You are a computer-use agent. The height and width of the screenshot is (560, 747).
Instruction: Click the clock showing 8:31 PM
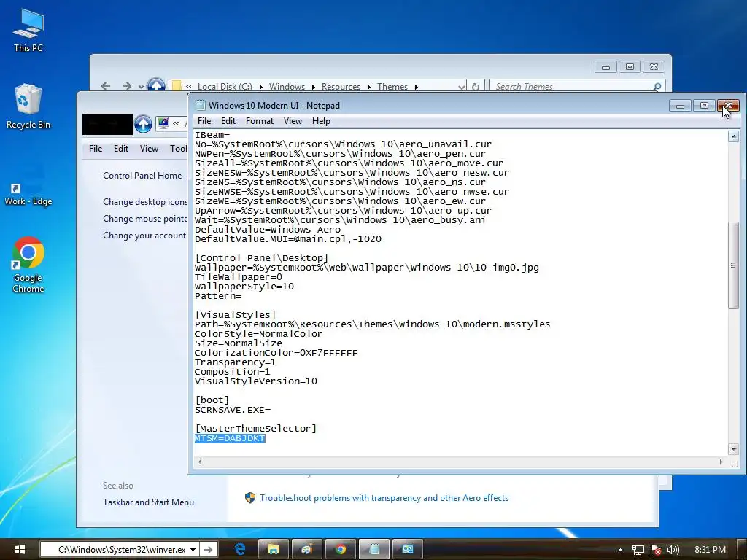[x=710, y=550]
